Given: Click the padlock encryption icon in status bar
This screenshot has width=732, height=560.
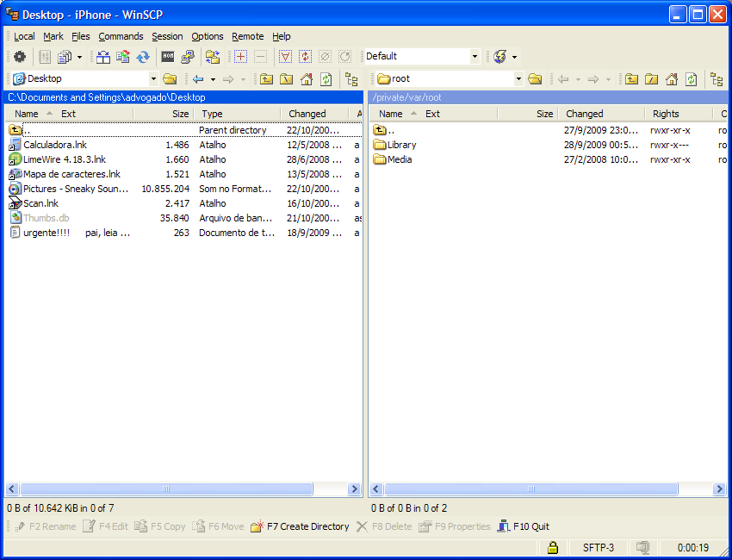Looking at the screenshot, I should [553, 547].
